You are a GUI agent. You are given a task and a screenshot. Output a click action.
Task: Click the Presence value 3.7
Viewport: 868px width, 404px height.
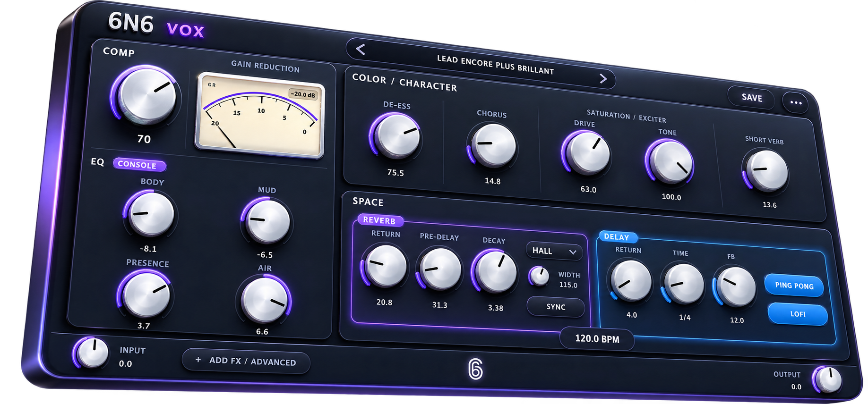tap(144, 326)
